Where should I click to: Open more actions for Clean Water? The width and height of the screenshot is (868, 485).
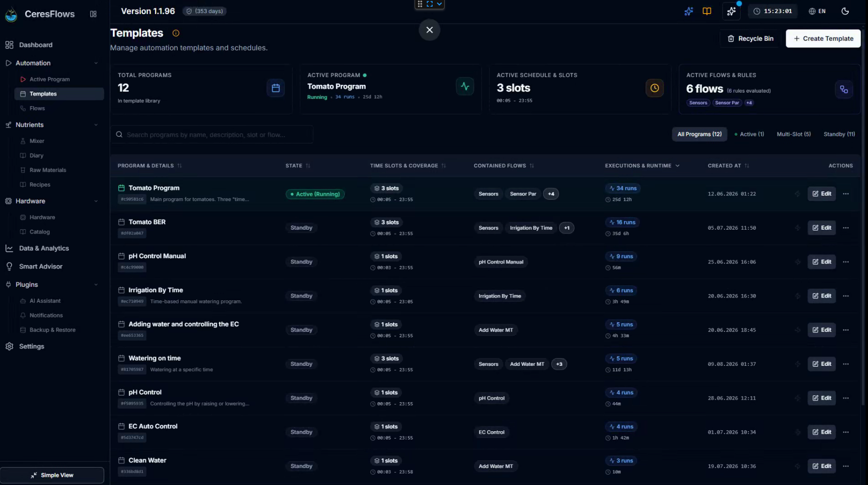[x=846, y=466]
